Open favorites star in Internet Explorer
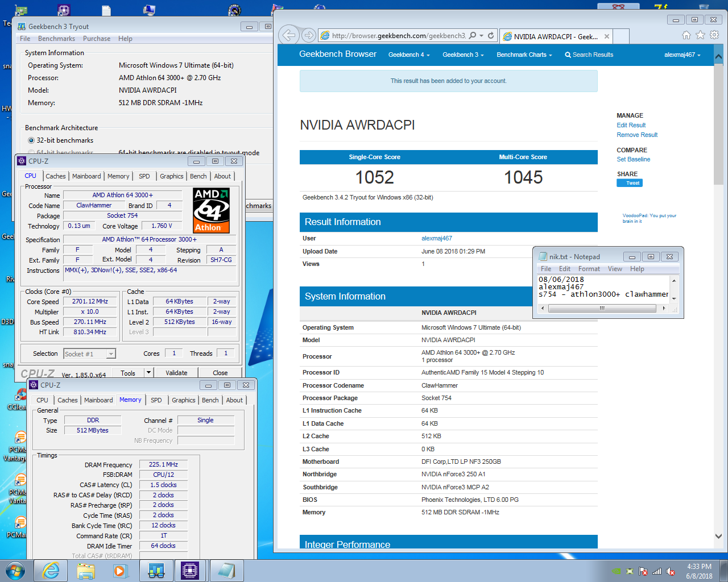This screenshot has height=582, width=728. tap(700, 35)
